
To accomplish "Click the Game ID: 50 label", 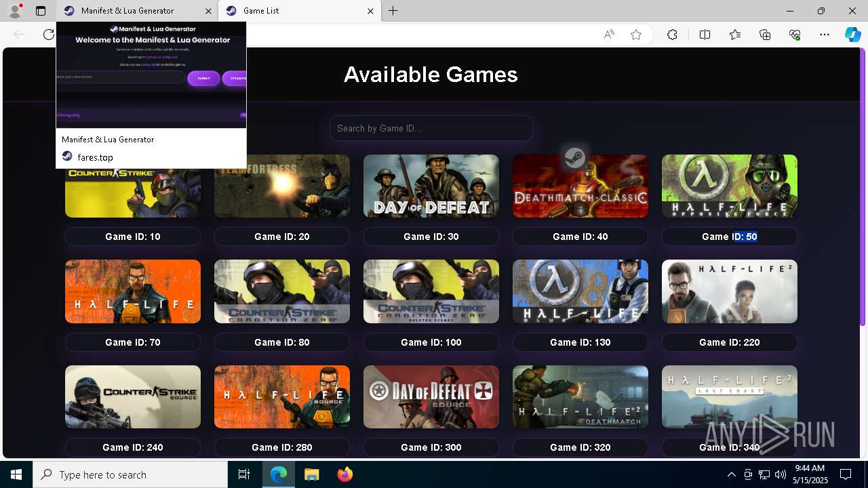I will click(x=730, y=237).
